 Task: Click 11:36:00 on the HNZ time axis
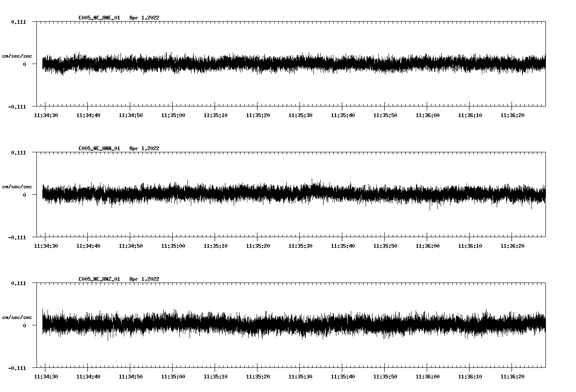(428, 377)
